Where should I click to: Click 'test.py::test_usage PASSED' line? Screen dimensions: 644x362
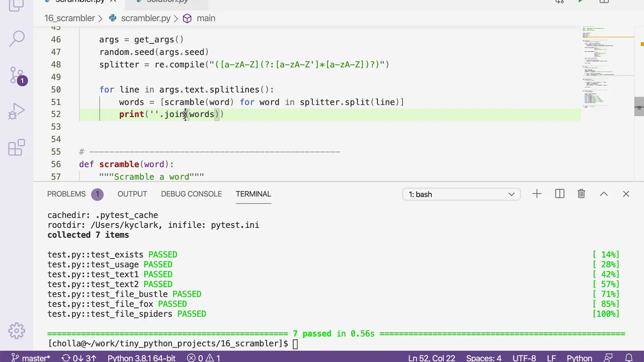110,264
